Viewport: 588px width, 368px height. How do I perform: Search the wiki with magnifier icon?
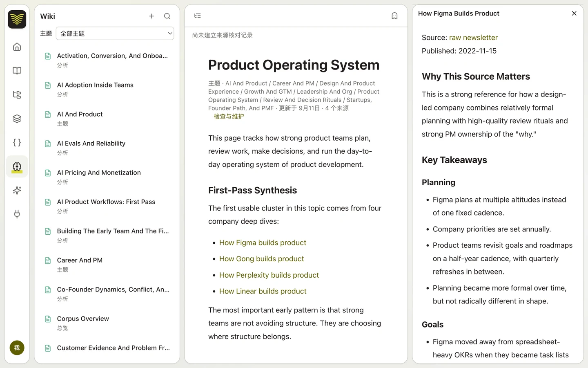click(167, 16)
